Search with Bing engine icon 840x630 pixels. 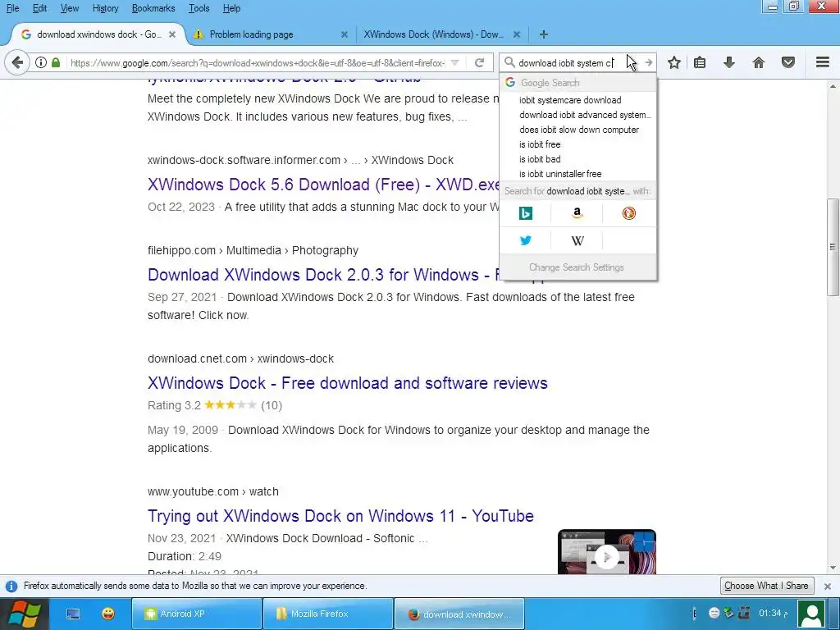pos(526,213)
